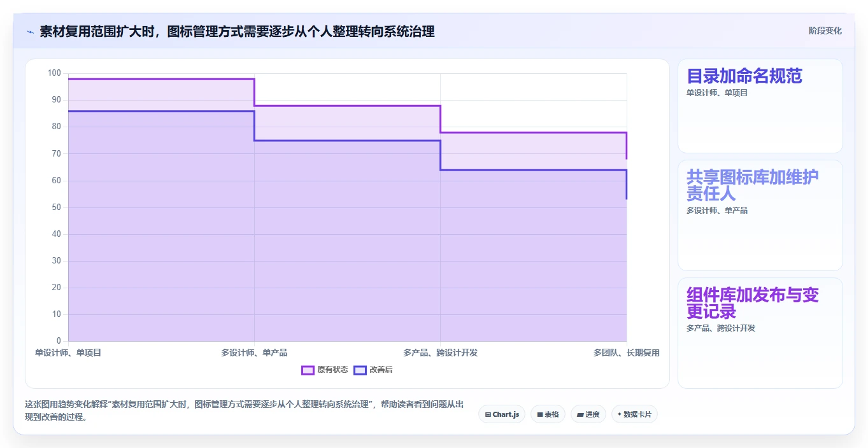
Task: Click the trend icon beside the title
Action: 30,32
